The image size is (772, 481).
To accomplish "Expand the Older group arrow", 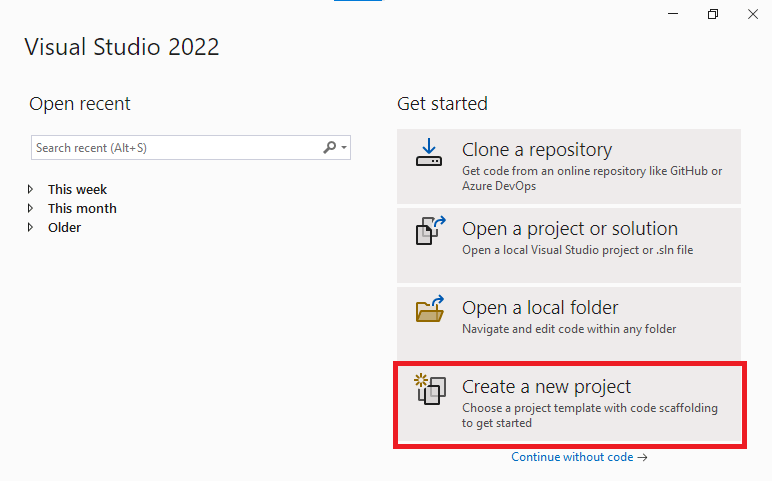I will (x=31, y=227).
